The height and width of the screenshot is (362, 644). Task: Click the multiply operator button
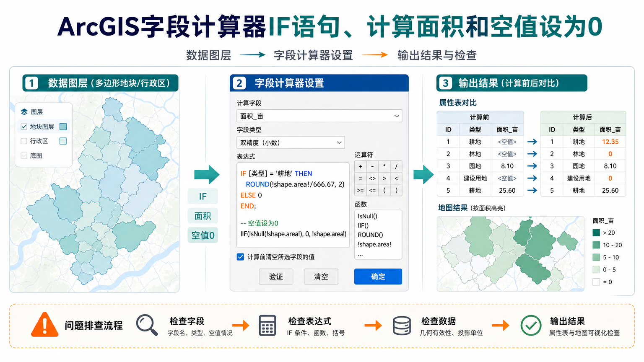click(384, 166)
